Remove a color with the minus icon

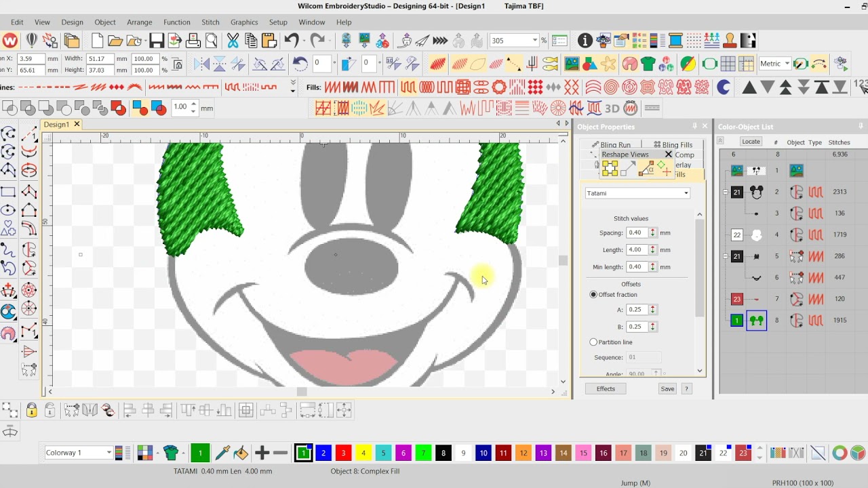tap(280, 453)
